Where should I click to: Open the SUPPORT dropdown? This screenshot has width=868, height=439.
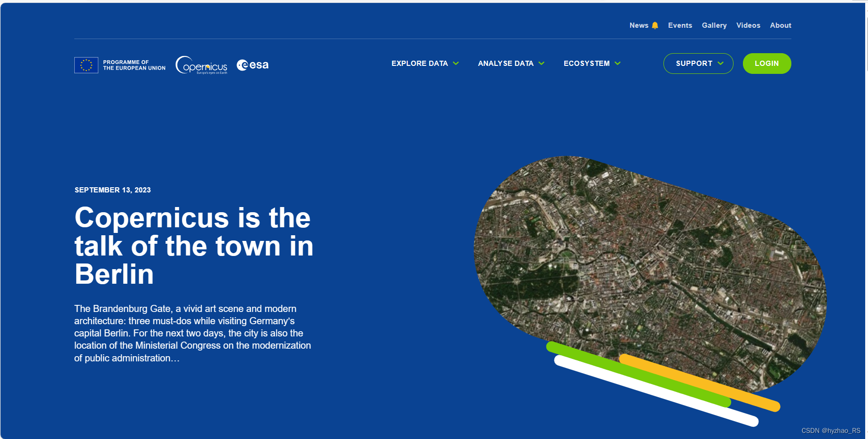tap(695, 63)
